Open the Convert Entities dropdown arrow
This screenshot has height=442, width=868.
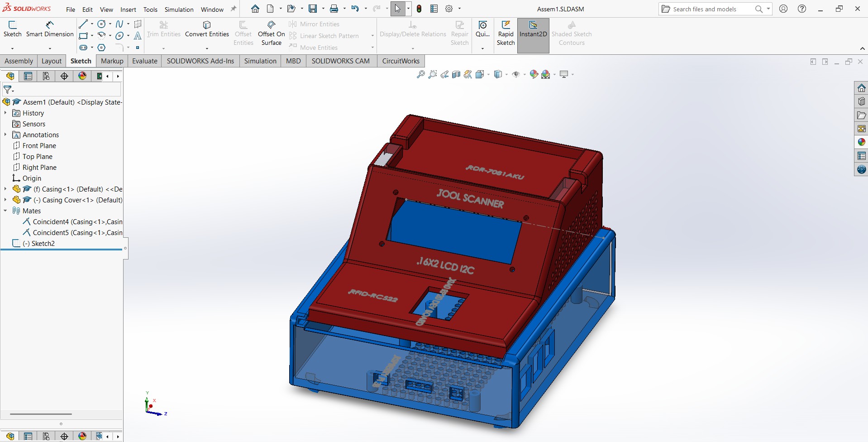click(207, 48)
